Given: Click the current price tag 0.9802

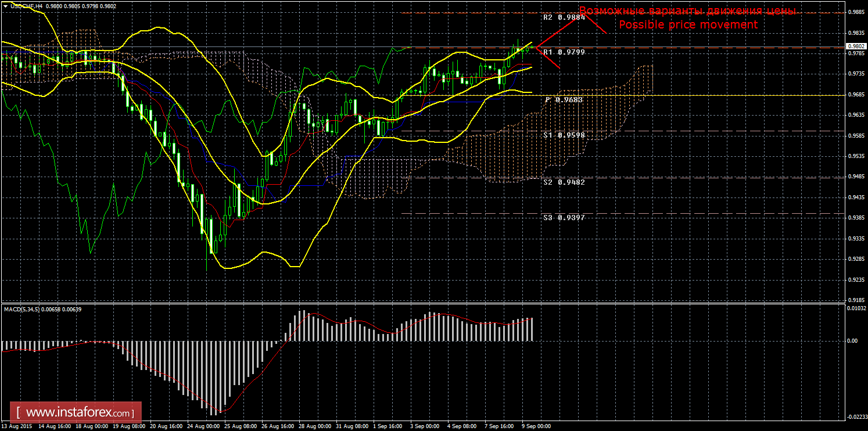Looking at the screenshot, I should coord(856,46).
